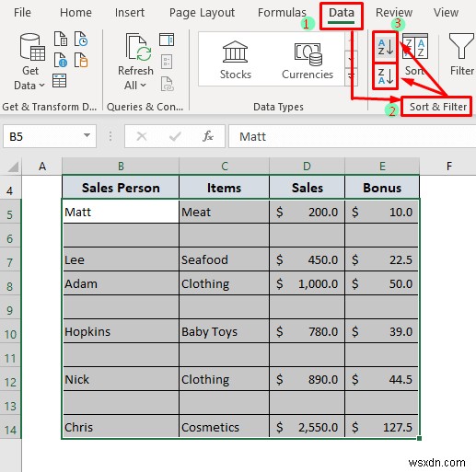Click Refresh All icon
476x472 pixels.
[x=138, y=48]
